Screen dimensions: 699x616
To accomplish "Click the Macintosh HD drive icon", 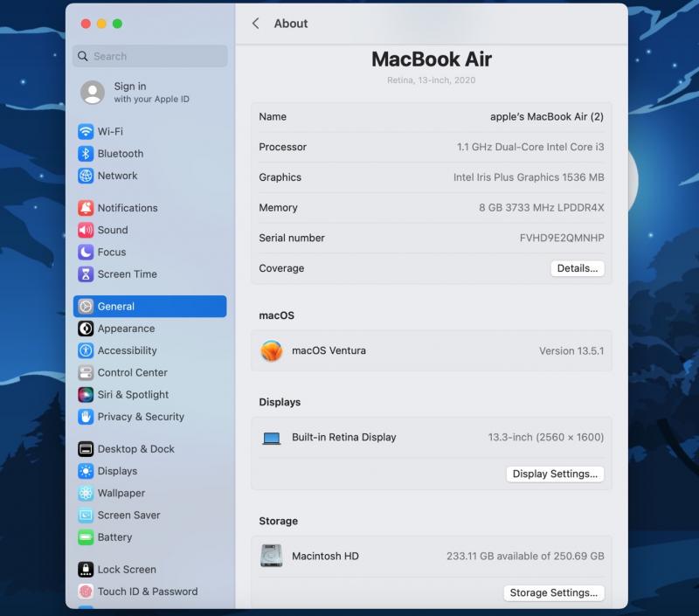I will (x=272, y=556).
